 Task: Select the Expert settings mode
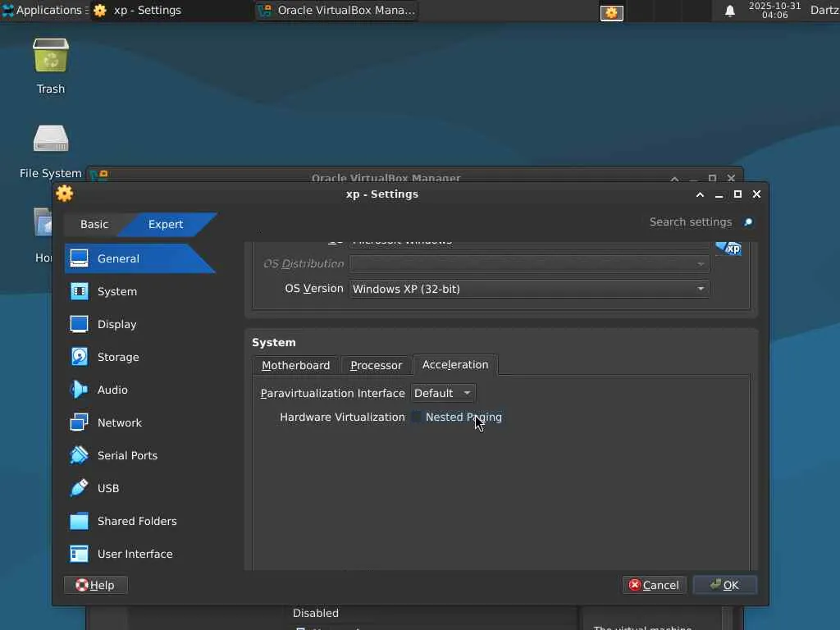click(x=166, y=225)
